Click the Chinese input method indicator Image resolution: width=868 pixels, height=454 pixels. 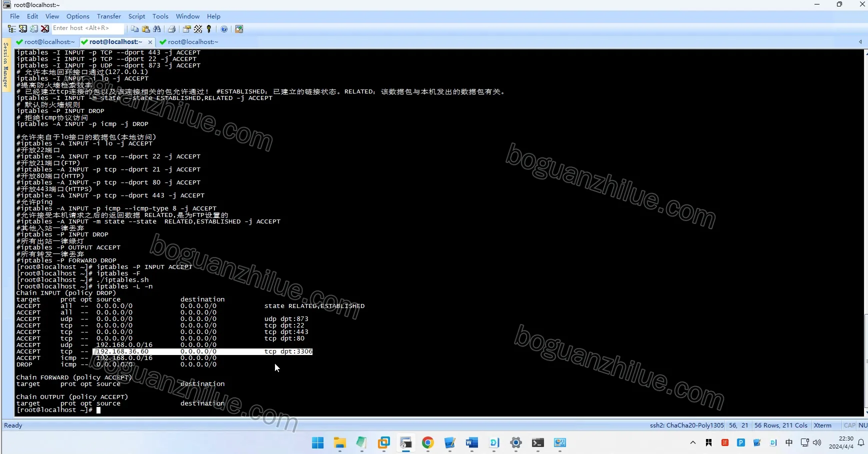789,442
